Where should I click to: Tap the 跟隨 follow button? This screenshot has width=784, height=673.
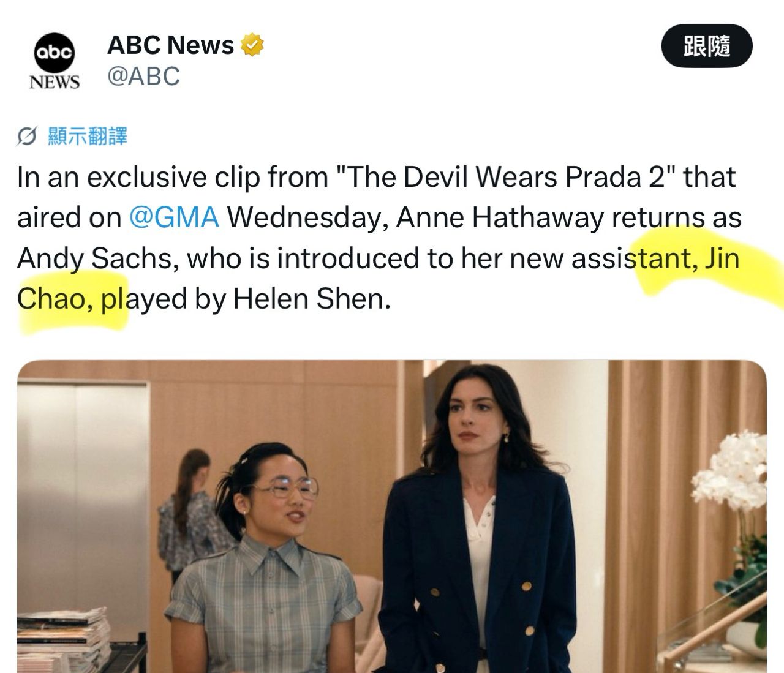pyautogui.click(x=707, y=46)
